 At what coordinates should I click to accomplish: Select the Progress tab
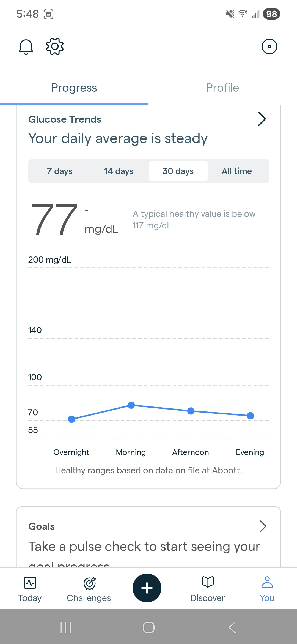pyautogui.click(x=74, y=88)
